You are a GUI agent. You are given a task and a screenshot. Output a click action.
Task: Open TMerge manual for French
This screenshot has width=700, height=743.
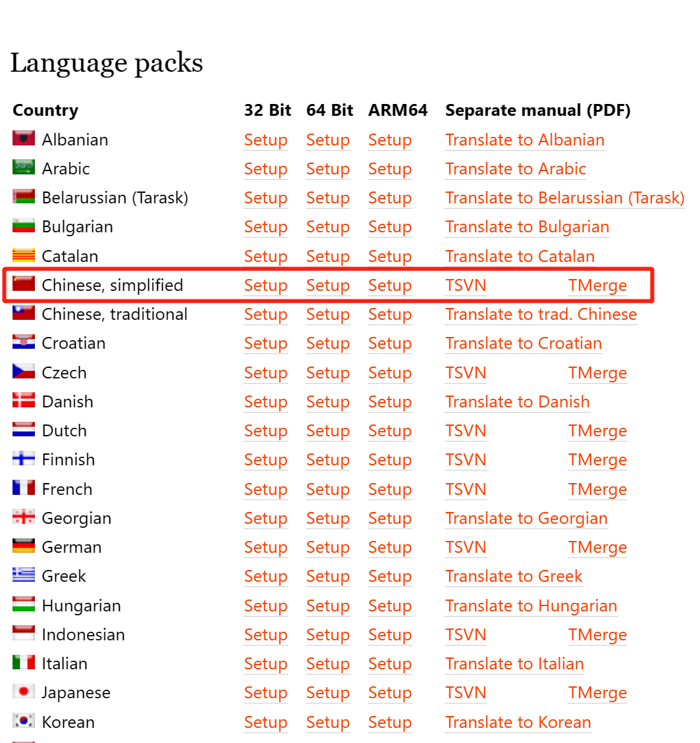[597, 490]
